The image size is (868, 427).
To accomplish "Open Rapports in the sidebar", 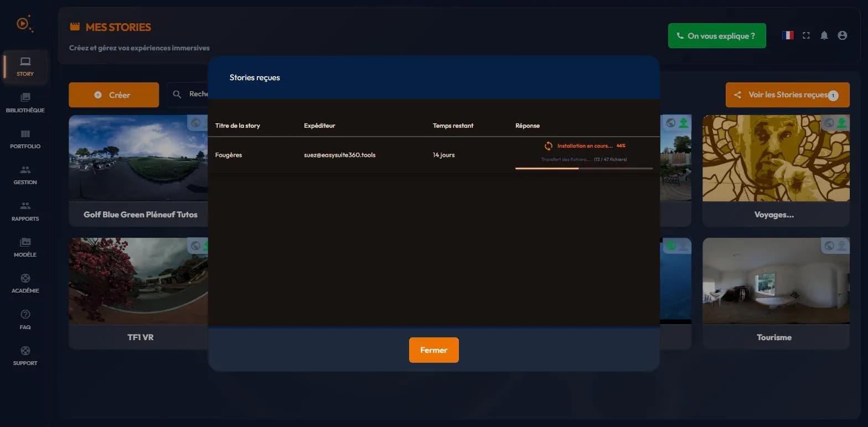I will pyautogui.click(x=25, y=212).
